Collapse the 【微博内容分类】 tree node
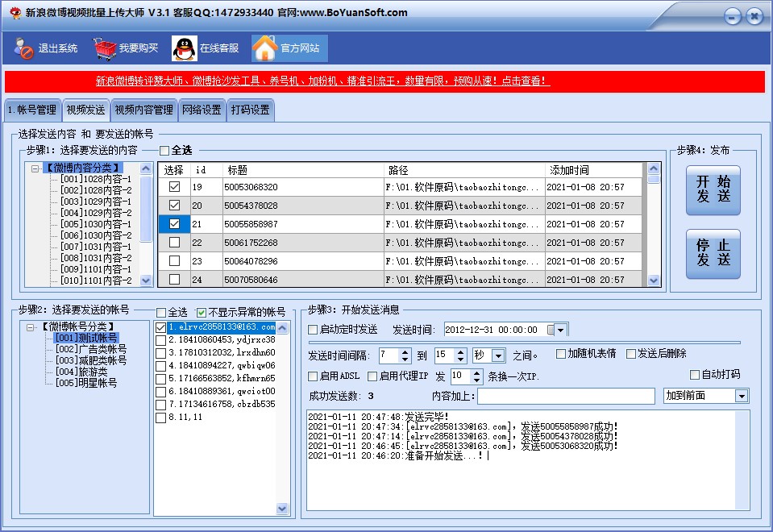The width and height of the screenshot is (773, 532). 35,168
